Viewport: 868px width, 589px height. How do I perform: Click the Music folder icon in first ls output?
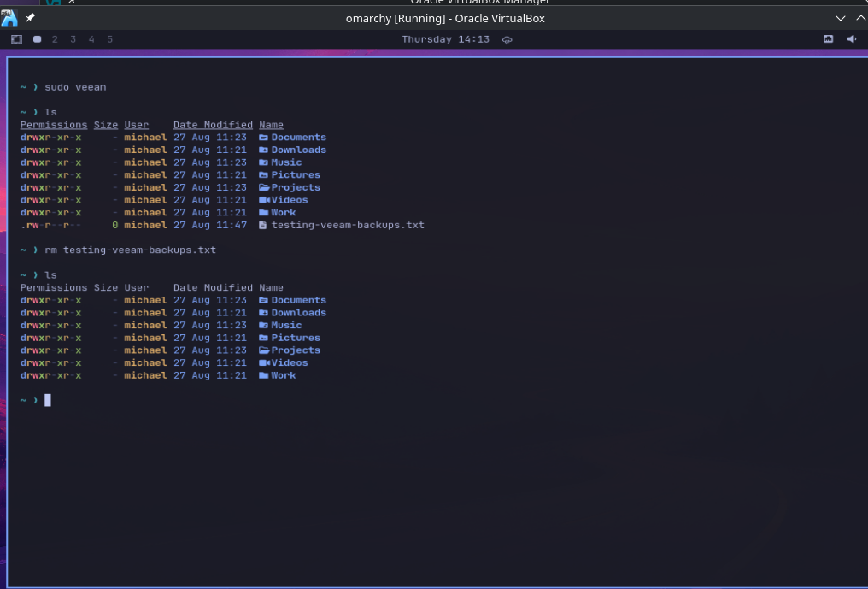coord(263,162)
